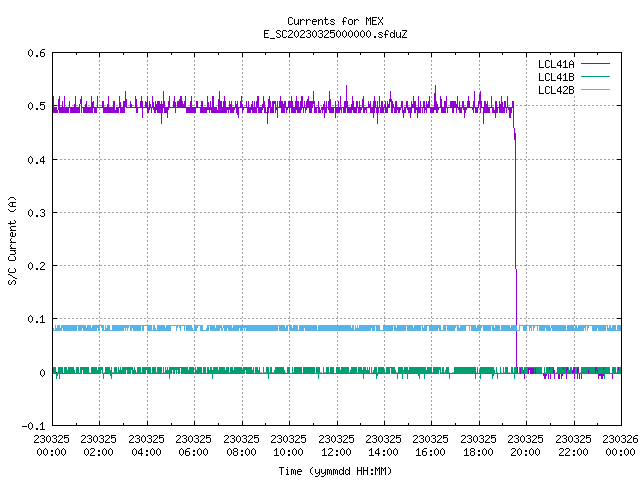
Task: Click the 230325 18:00 time tick label
Action: (x=478, y=446)
